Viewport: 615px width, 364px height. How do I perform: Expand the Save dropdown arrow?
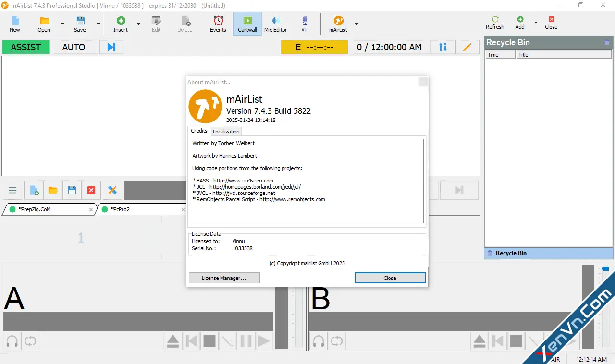(98, 24)
